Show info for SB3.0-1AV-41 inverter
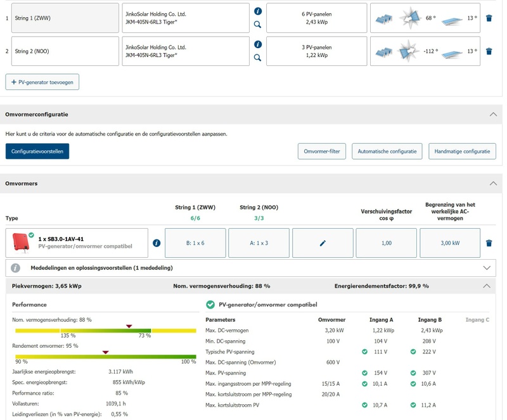The width and height of the screenshot is (507, 420). (x=157, y=243)
